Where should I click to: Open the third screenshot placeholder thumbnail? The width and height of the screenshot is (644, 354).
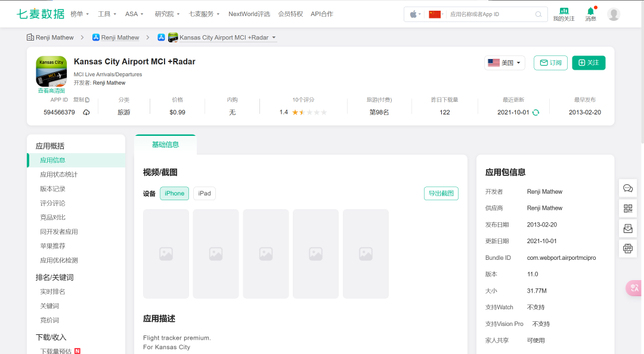coord(266,254)
